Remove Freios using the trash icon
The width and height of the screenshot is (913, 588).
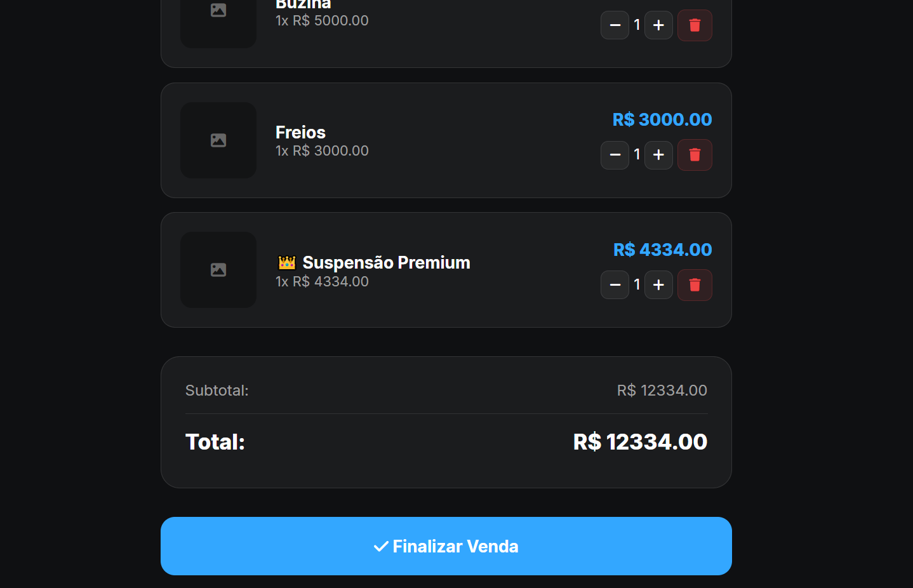pos(695,155)
